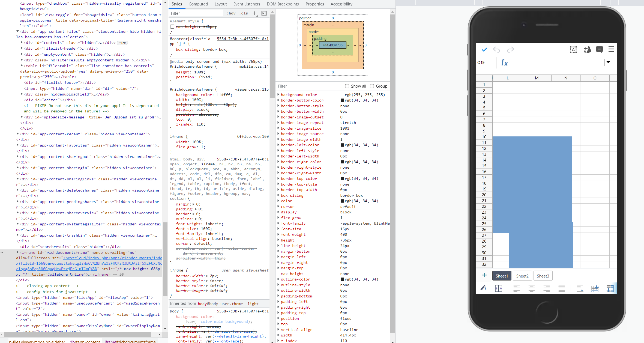Click the redo arrow in the spreadsheet toolbar

(x=510, y=50)
